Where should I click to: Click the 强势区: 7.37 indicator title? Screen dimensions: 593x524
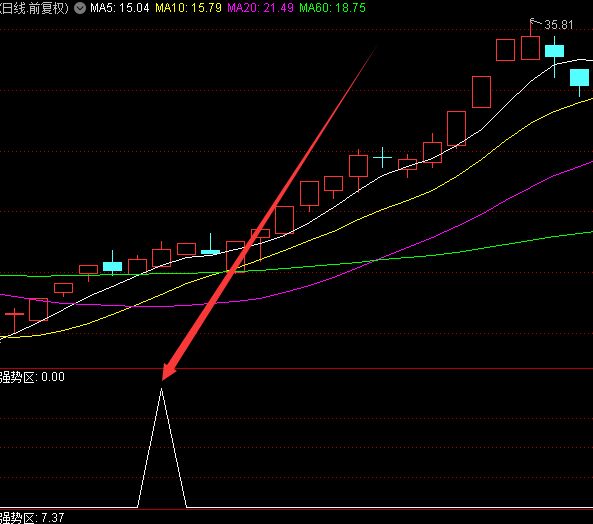[x=32, y=517]
